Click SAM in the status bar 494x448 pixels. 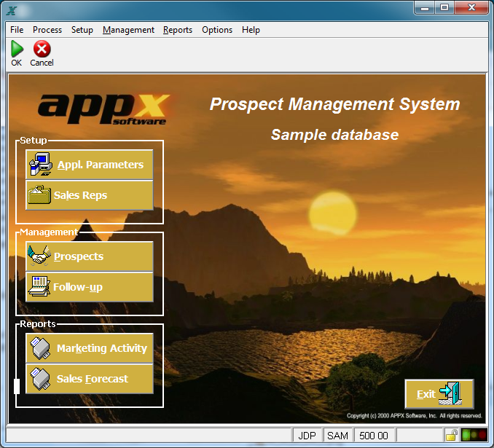(x=337, y=436)
